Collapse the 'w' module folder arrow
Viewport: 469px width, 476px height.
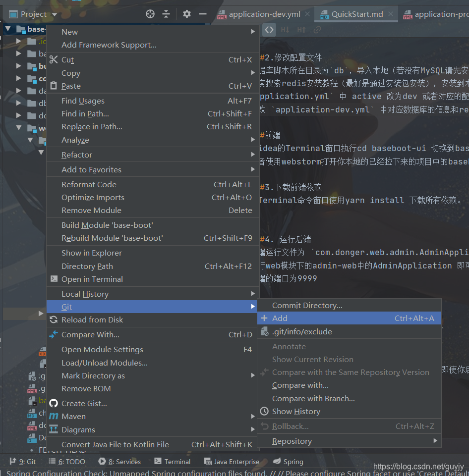[x=18, y=128]
